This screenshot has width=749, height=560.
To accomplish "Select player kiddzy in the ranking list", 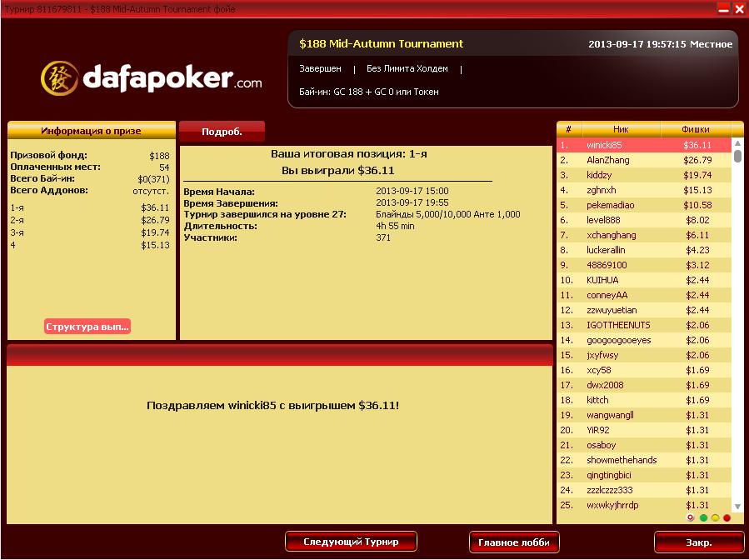I will click(644, 175).
